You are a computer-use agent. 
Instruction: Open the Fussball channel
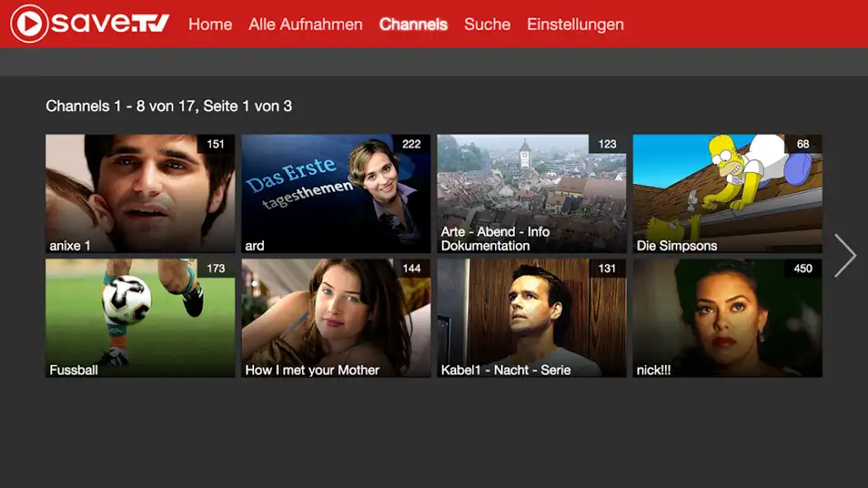click(x=139, y=317)
